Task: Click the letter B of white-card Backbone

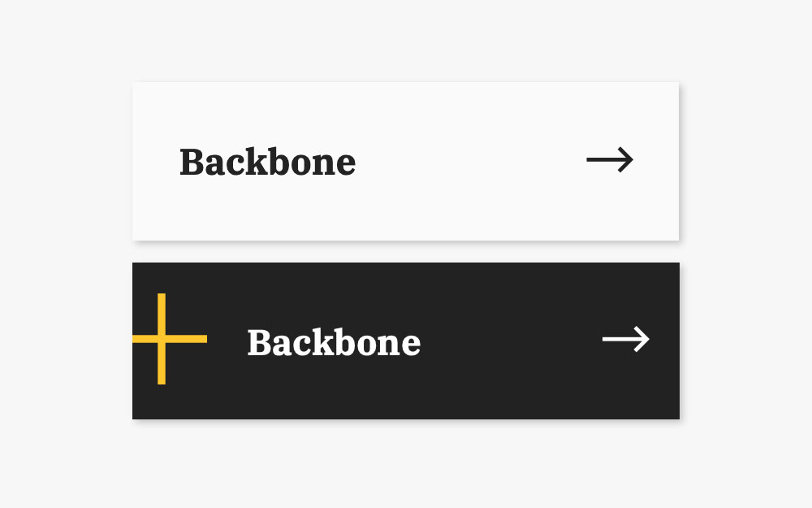Action: click(x=191, y=163)
